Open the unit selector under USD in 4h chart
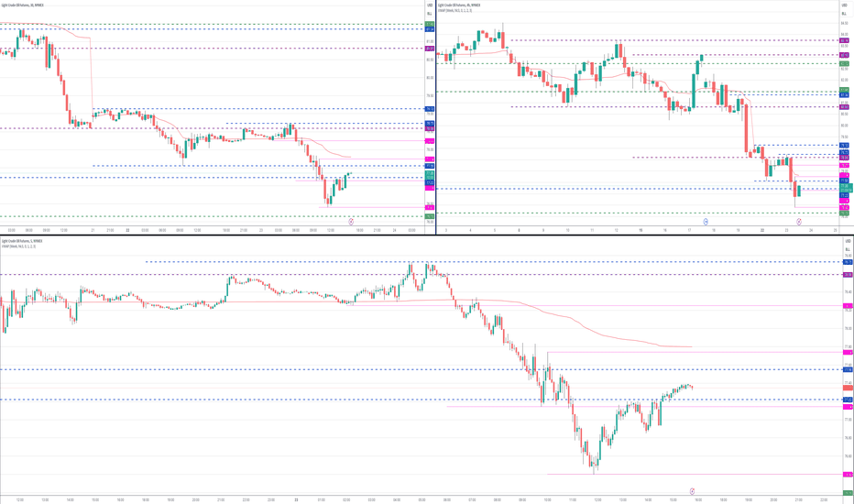 tap(845, 14)
